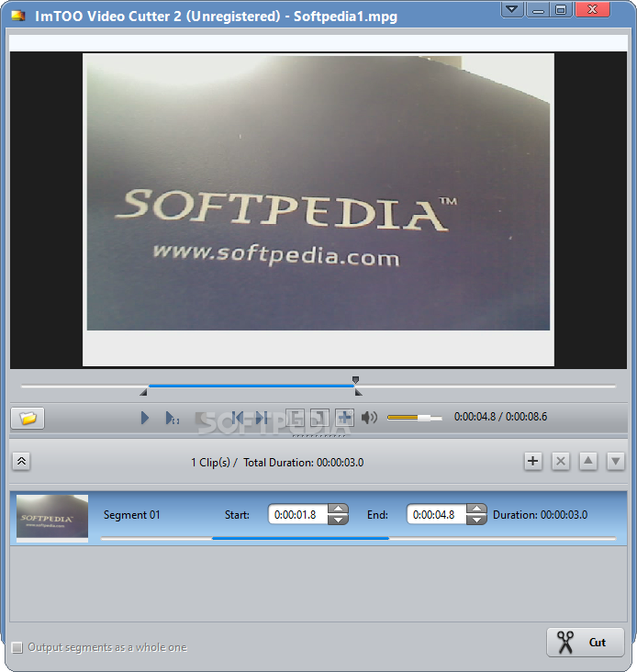Click the video preview image
The height and width of the screenshot is (672, 637).
click(x=318, y=210)
